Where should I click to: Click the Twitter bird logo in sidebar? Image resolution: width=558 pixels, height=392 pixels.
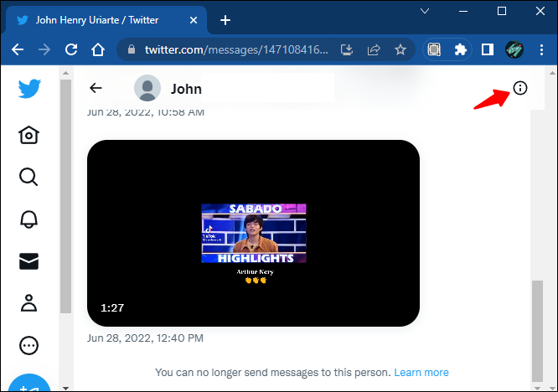[29, 89]
